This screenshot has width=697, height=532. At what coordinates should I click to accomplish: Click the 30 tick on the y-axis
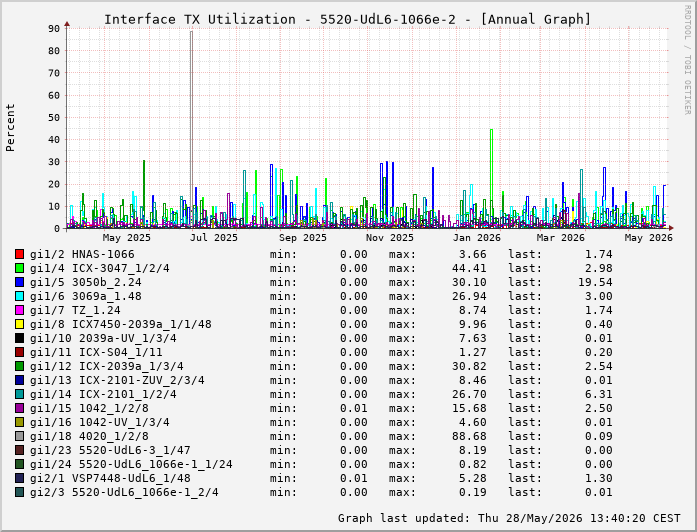point(54,162)
